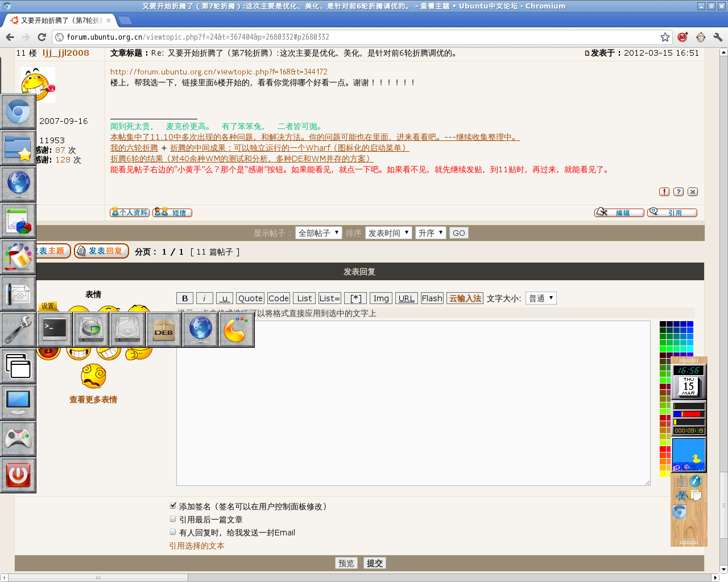The width and height of the screenshot is (728, 582).
Task: Open the office charts dock icon
Action: (18, 221)
